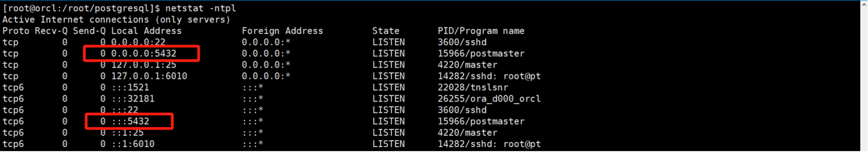Click the Proto column header
The image size is (868, 152).
tap(16, 31)
